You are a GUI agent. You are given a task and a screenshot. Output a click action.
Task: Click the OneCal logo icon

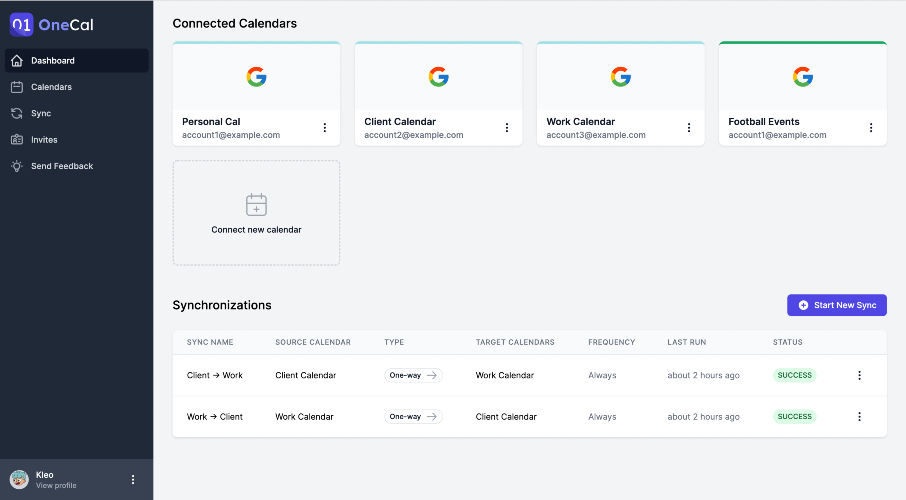point(21,24)
